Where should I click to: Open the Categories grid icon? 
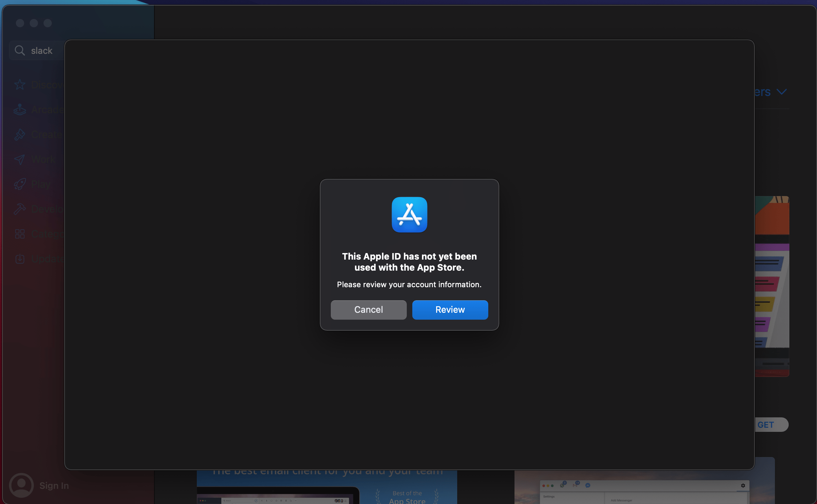tap(20, 234)
